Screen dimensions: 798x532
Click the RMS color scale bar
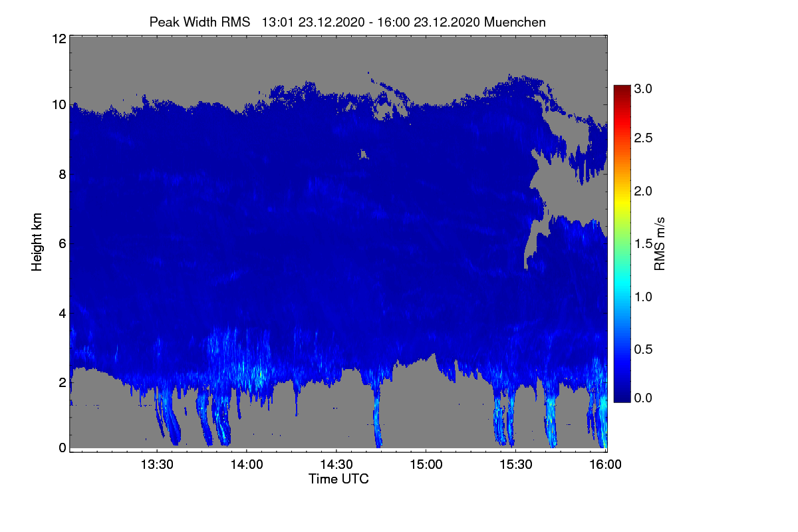pyautogui.click(x=622, y=243)
